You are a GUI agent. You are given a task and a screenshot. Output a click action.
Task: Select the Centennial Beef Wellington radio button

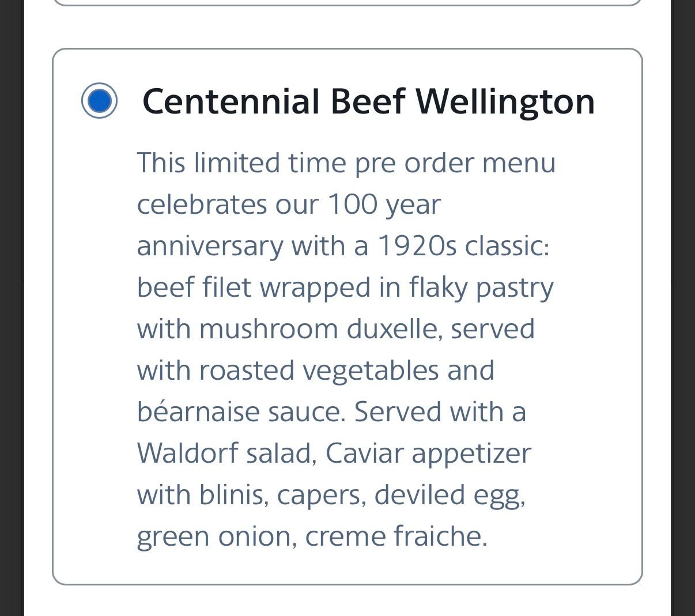(100, 101)
